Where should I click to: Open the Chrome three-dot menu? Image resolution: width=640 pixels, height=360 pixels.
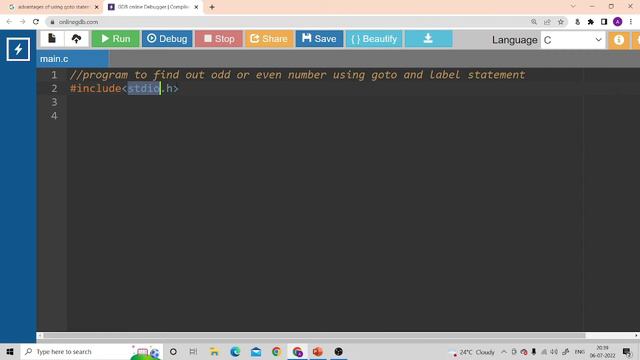point(631,22)
